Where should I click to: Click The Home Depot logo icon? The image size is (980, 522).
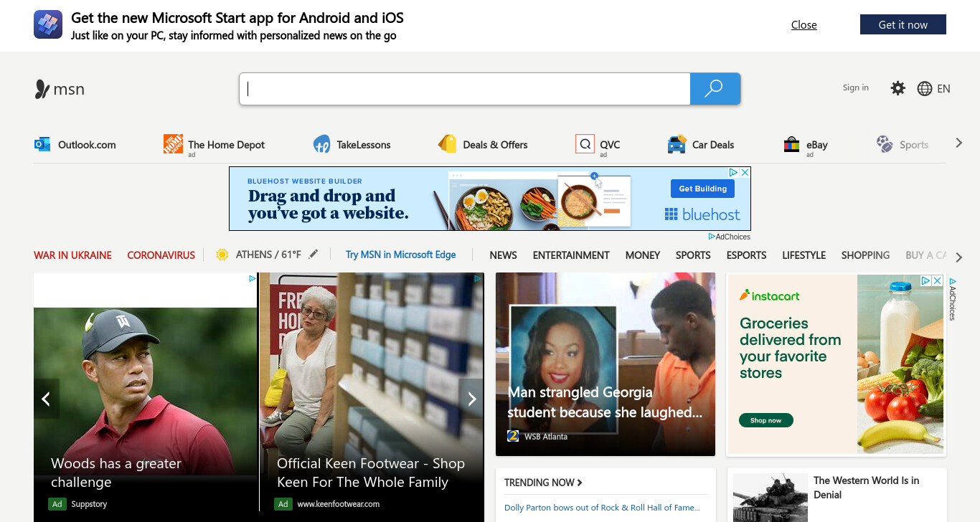[x=173, y=144]
